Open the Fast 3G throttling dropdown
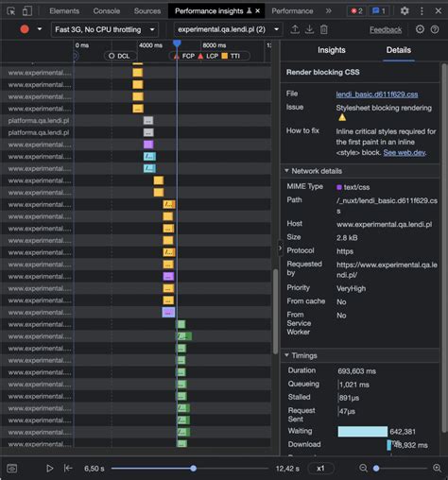Viewport: 448px width, 480px height. coord(105,29)
